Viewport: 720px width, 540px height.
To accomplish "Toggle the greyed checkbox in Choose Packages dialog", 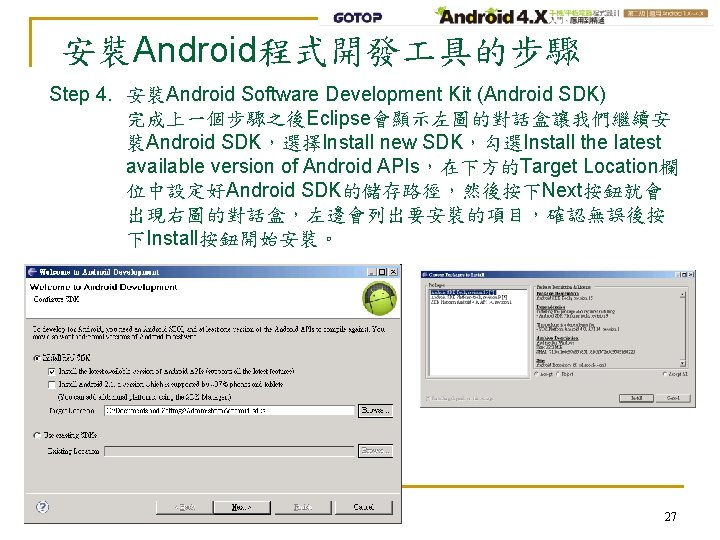I will click(x=428, y=398).
